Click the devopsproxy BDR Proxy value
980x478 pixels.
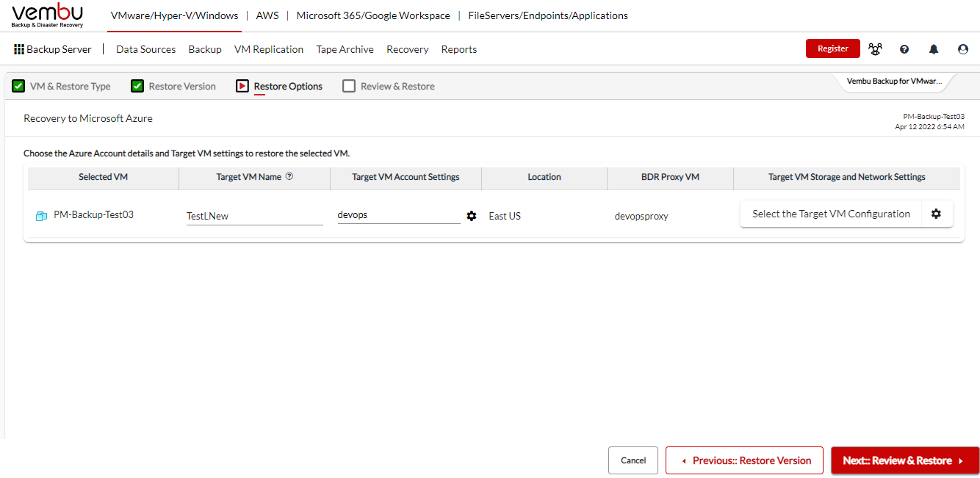click(641, 216)
